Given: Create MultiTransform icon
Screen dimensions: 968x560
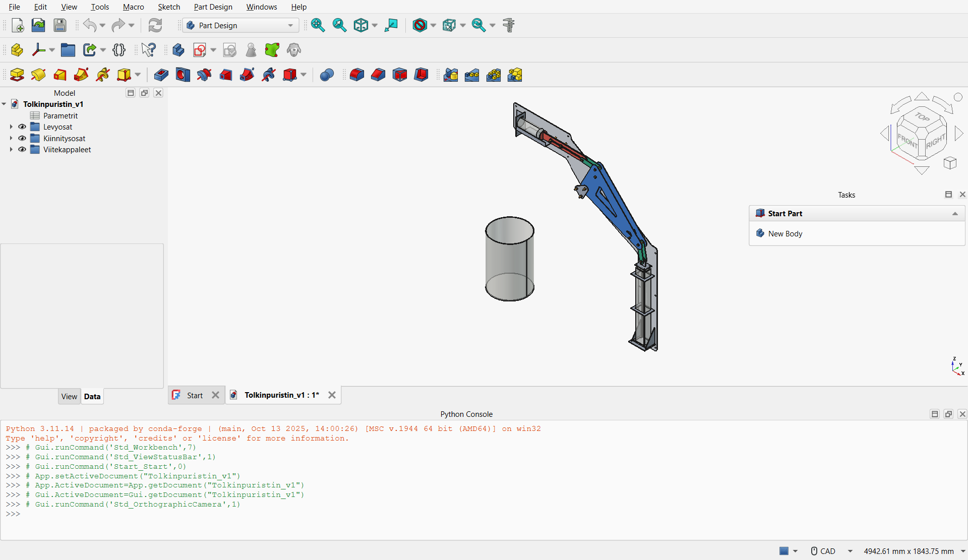Looking at the screenshot, I should pos(515,75).
